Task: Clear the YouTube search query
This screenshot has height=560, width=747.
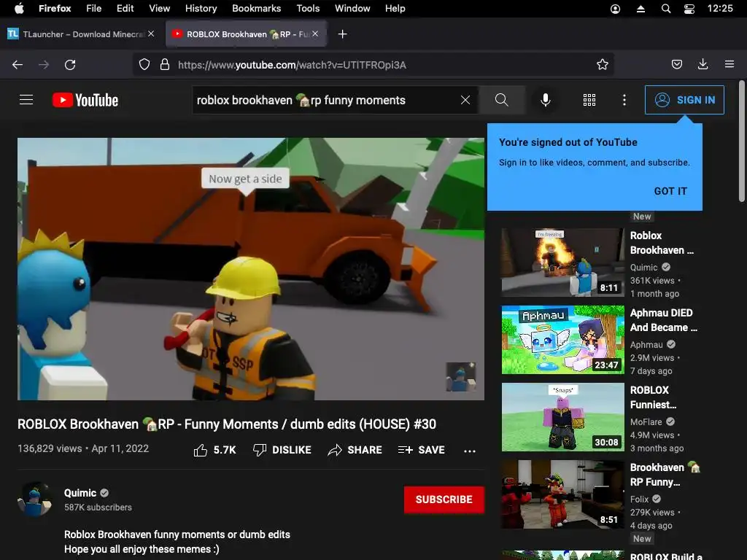Action: 465,100
